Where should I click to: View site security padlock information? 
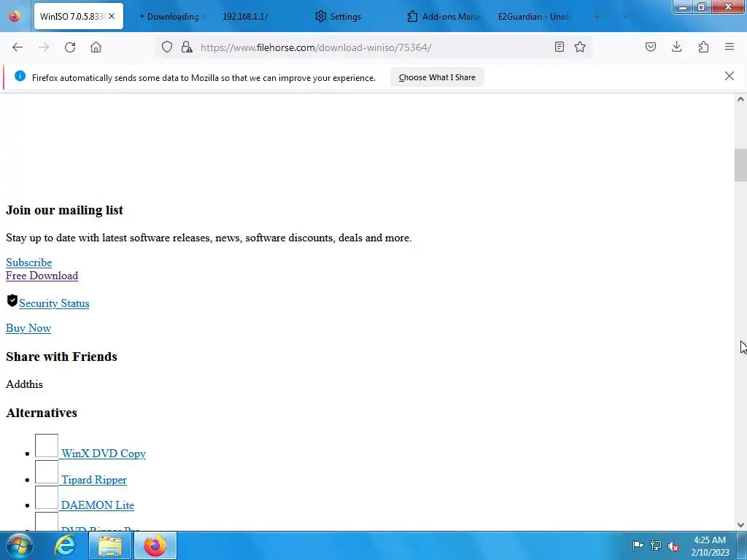pyautogui.click(x=187, y=47)
